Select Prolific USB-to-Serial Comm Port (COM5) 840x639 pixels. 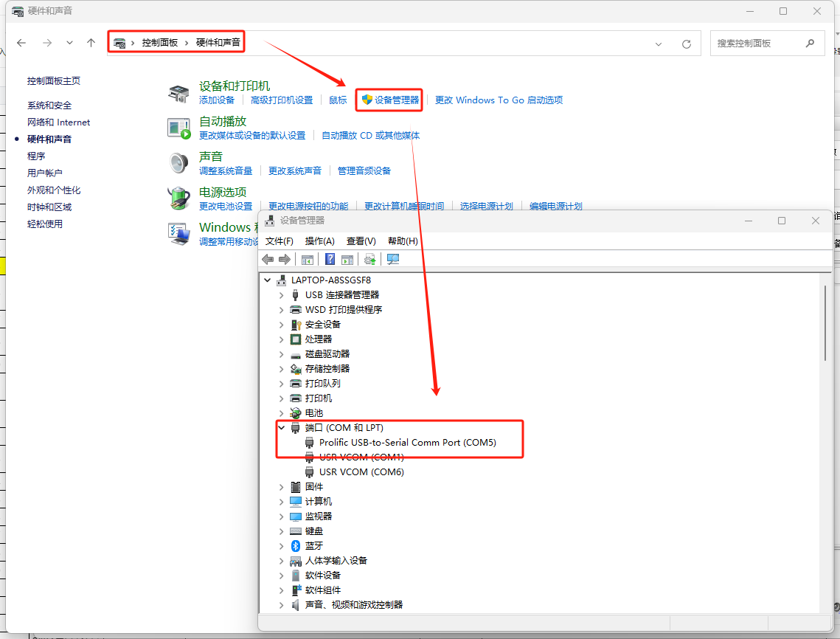[408, 442]
